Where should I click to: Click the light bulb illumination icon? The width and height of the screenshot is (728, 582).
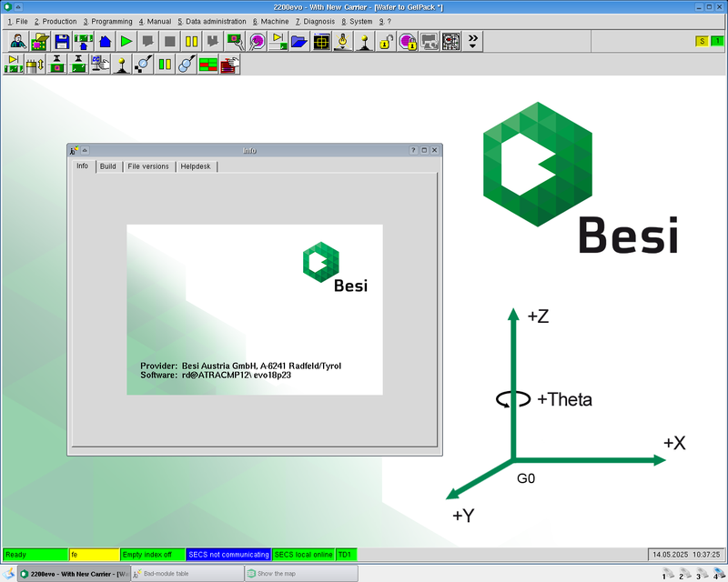point(343,41)
